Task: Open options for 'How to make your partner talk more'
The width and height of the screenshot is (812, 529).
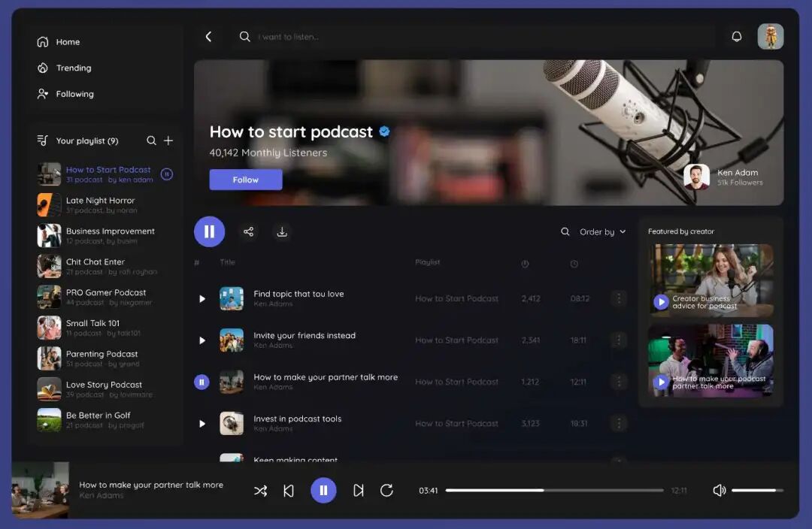Action: point(618,382)
